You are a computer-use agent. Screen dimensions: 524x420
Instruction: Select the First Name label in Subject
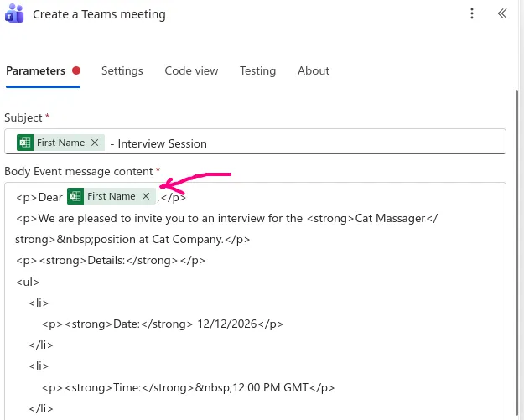point(60,143)
